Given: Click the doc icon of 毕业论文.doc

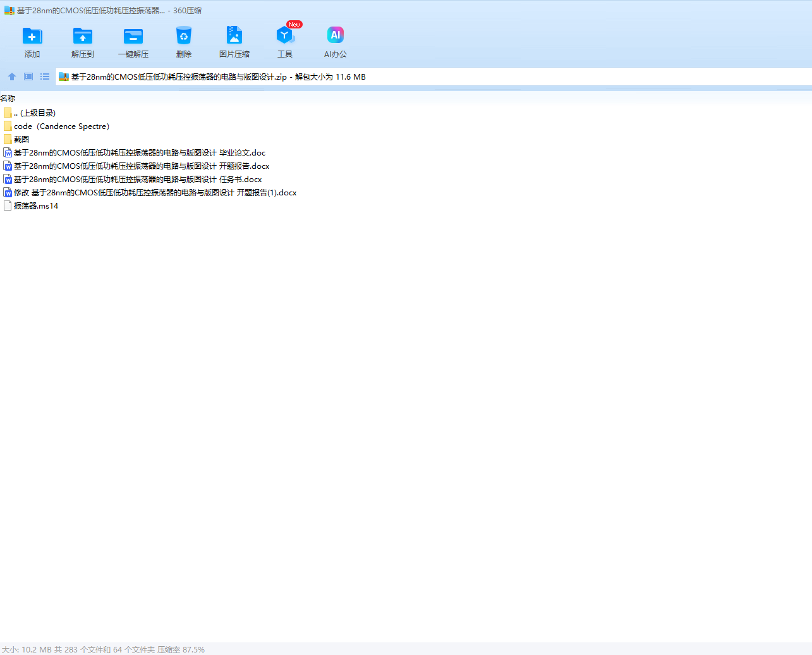Looking at the screenshot, I should coord(8,152).
